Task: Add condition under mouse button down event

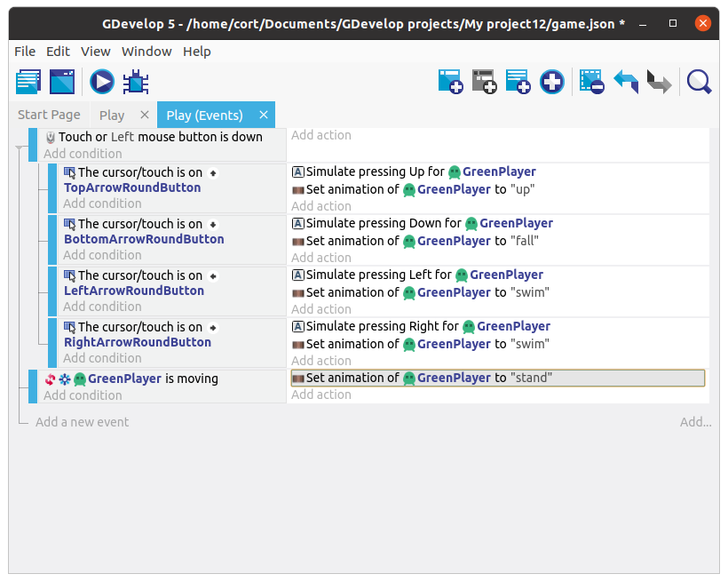Action: (x=83, y=154)
